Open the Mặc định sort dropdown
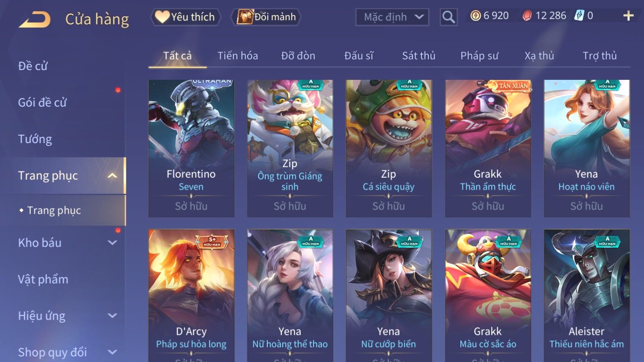Screen dimensions: 644x362 pyautogui.click(x=392, y=17)
